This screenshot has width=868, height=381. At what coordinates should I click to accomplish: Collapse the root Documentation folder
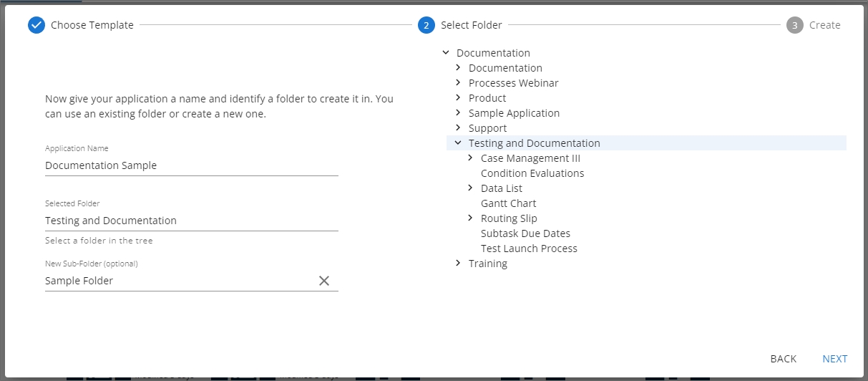[446, 52]
